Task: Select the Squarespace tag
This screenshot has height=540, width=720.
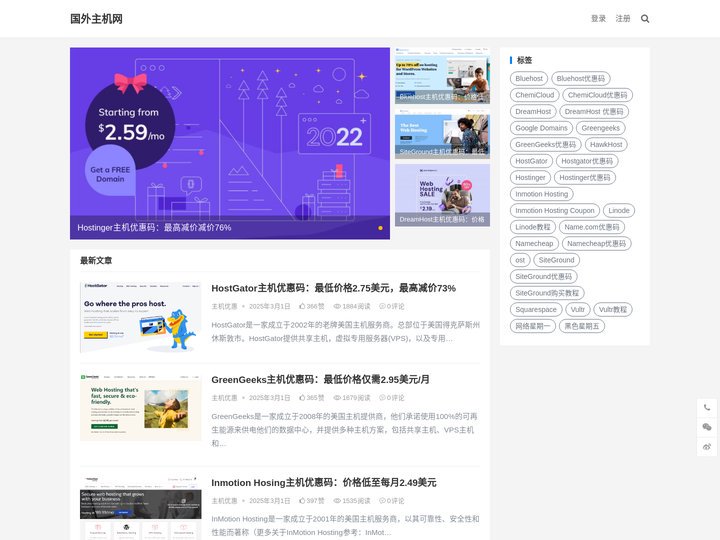Action: 535,310
